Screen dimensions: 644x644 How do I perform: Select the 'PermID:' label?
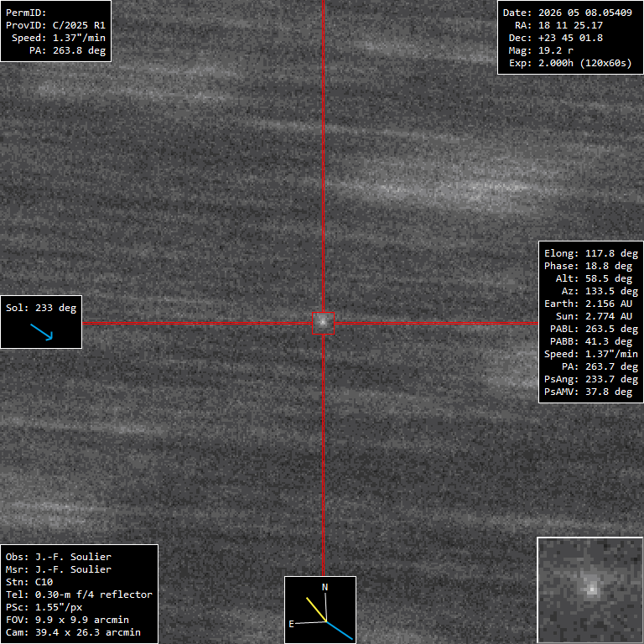(26, 13)
